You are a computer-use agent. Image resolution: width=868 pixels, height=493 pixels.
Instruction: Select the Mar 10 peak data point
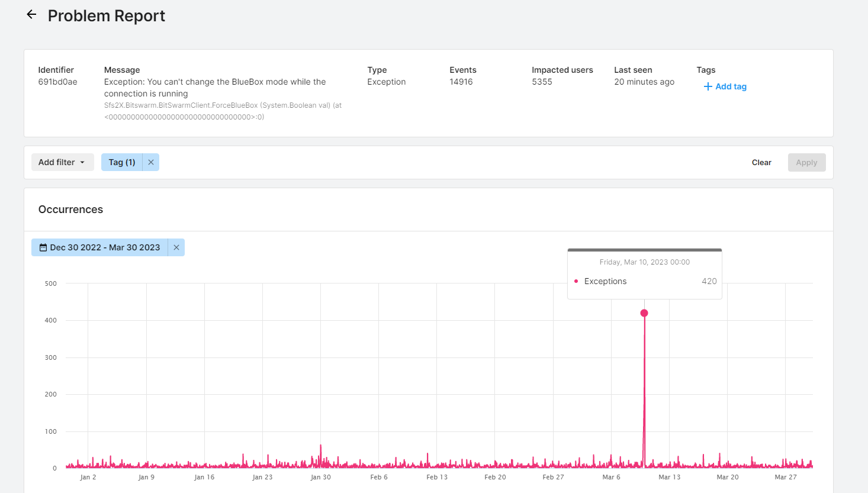[x=644, y=313]
